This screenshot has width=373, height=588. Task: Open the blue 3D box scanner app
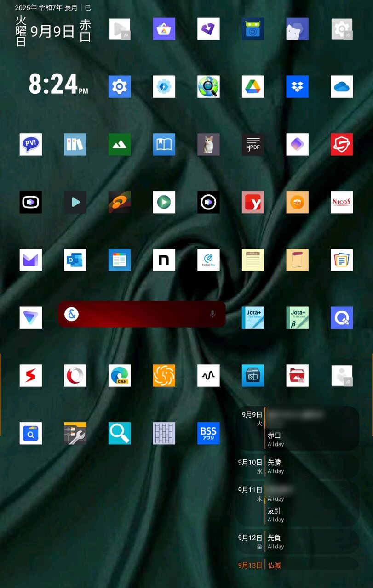pyautogui.click(x=253, y=375)
